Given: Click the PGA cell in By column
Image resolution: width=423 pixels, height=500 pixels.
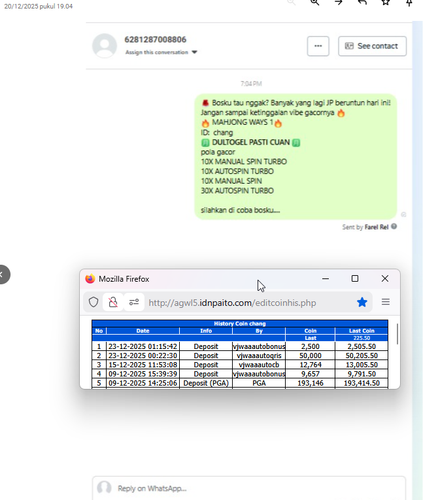Looking at the screenshot, I should 259,383.
